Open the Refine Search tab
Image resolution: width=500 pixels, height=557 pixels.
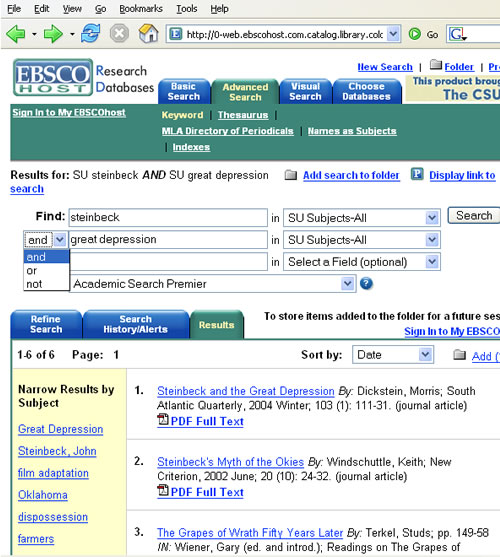tap(46, 324)
